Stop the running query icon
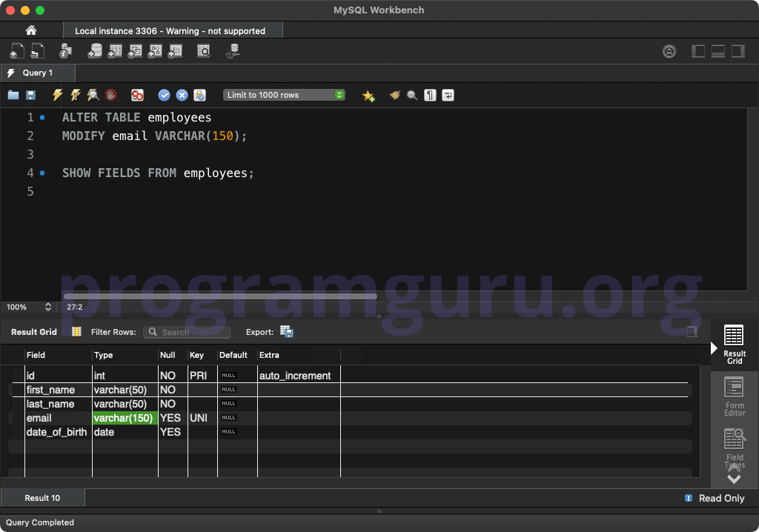Image resolution: width=759 pixels, height=532 pixels. coord(111,95)
